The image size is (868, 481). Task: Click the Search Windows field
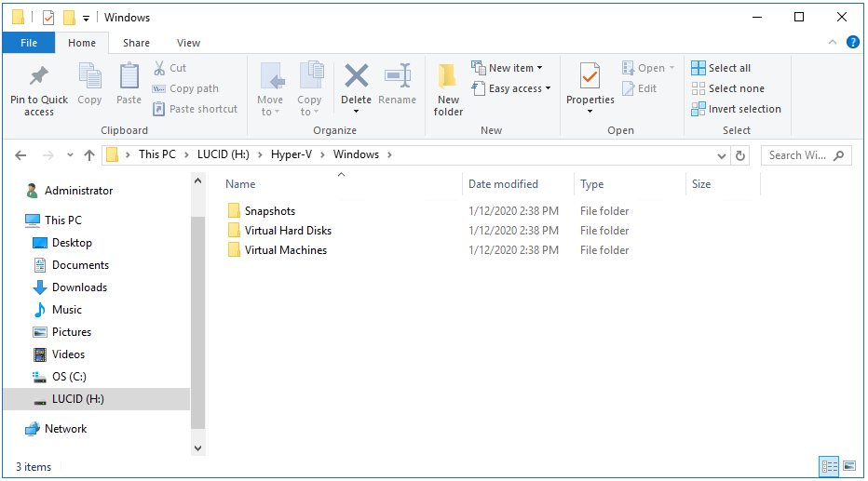[806, 155]
